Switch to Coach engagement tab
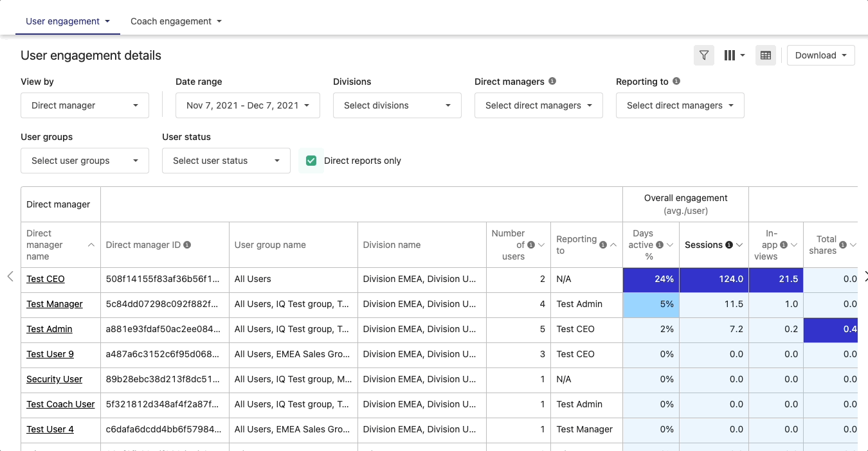 point(176,21)
